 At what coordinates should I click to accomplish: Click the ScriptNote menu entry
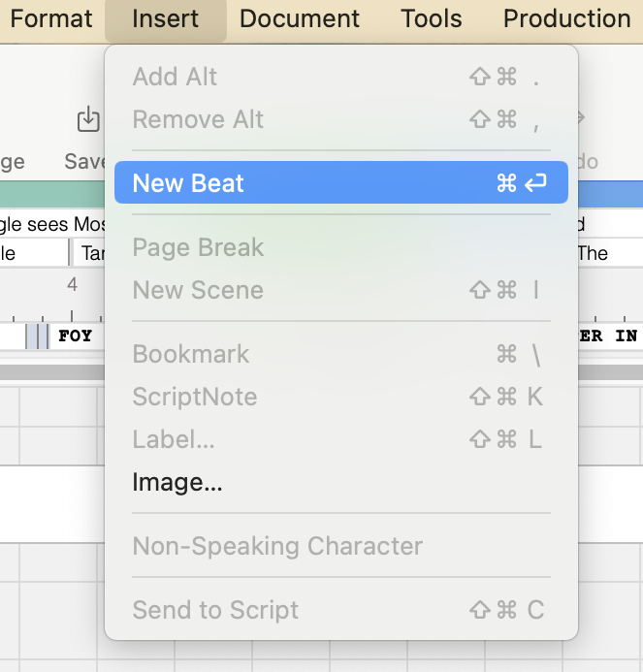(341, 397)
